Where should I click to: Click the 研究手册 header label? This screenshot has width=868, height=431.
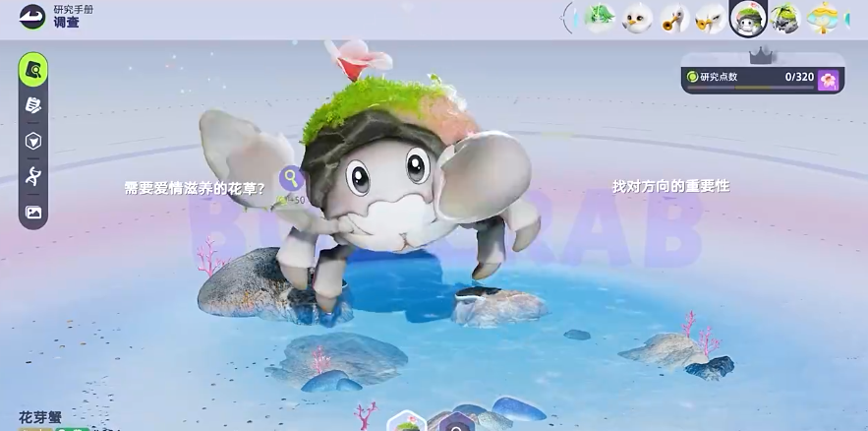click(x=73, y=9)
